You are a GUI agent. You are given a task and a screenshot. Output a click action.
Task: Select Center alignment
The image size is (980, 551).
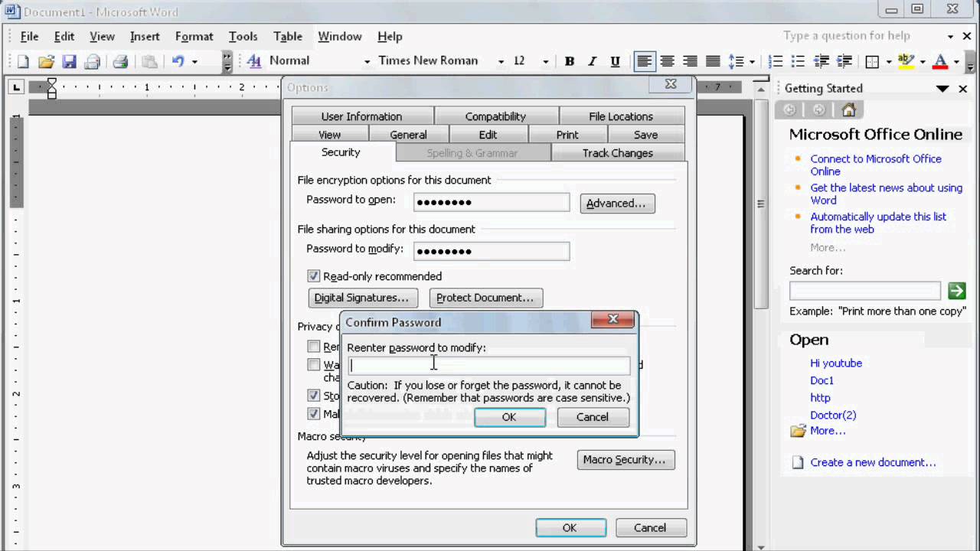click(x=668, y=61)
